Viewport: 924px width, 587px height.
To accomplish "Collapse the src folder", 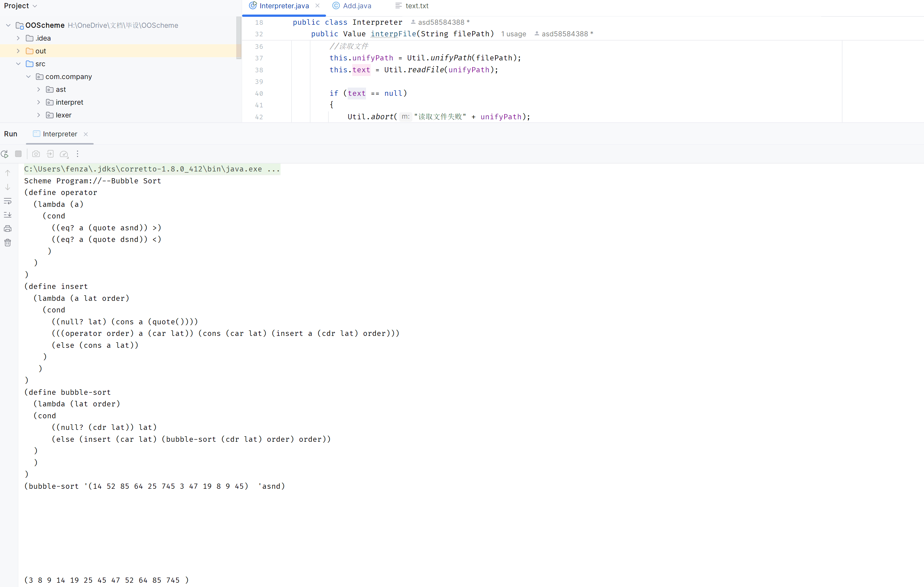I will [x=18, y=64].
